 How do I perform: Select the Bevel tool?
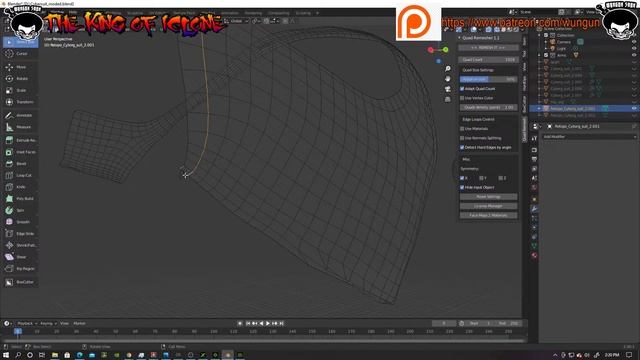20,164
